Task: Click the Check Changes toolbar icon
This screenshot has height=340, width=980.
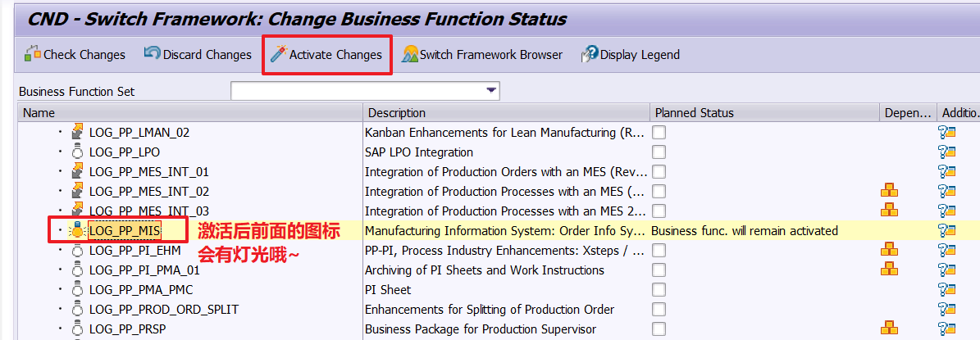Action: tap(33, 54)
